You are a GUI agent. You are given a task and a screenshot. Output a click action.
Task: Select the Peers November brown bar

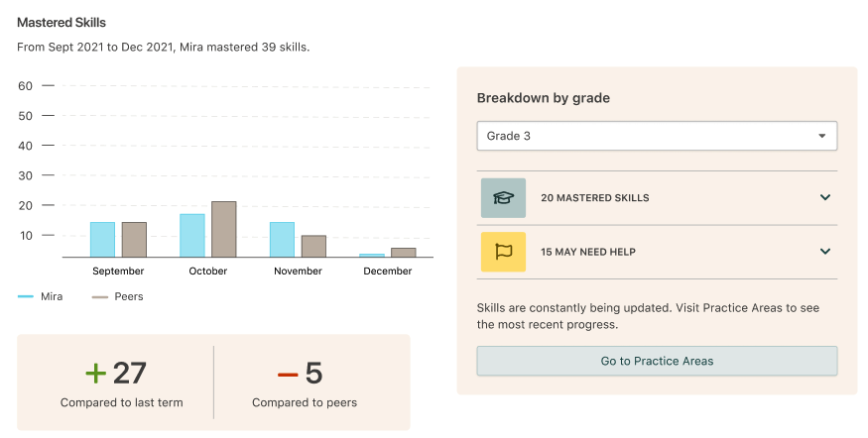click(313, 247)
